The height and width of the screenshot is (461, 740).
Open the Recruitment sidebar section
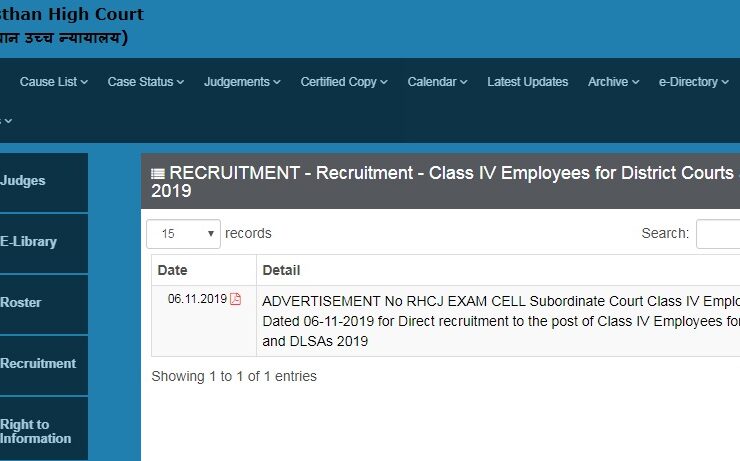[38, 364]
